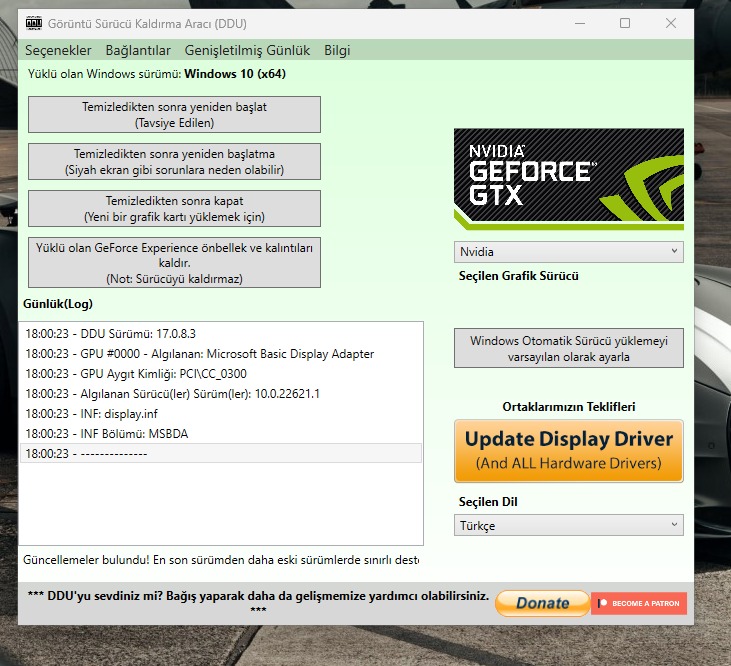The width and height of the screenshot is (731, 666).
Task: Open the Bağlantılar menu
Action: 138,50
